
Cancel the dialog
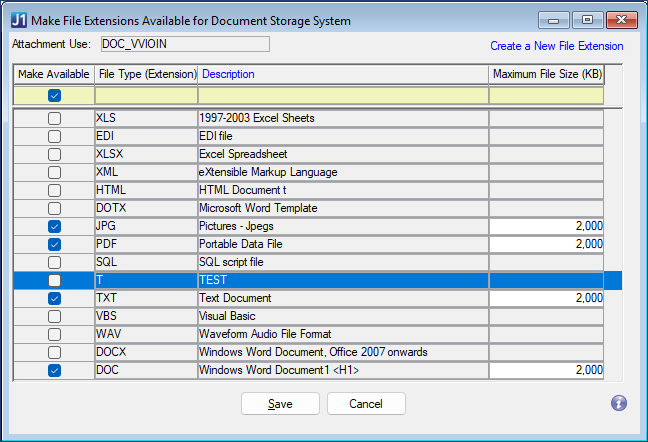tap(366, 404)
